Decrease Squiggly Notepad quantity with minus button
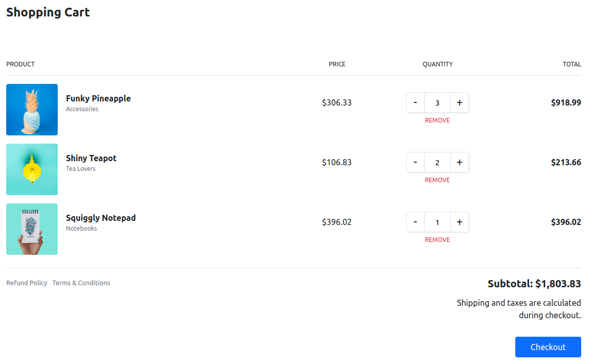Viewport: 591px width, 364px height. click(x=415, y=221)
